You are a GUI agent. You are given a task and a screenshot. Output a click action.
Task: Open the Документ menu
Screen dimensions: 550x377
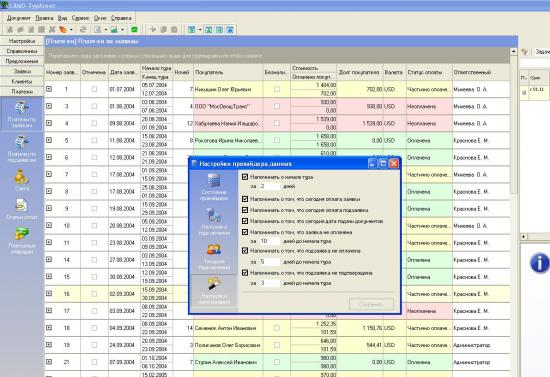click(x=19, y=18)
